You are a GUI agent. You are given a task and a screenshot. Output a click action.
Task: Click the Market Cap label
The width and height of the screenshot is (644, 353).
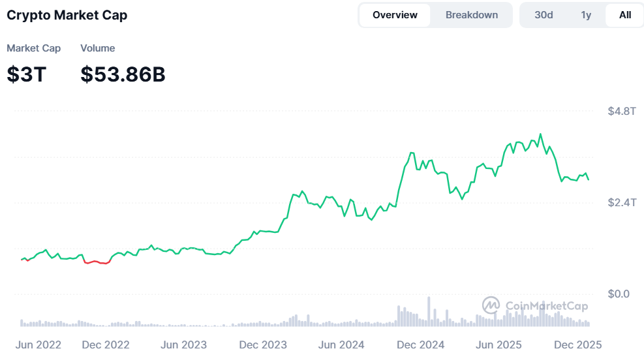pyautogui.click(x=33, y=48)
